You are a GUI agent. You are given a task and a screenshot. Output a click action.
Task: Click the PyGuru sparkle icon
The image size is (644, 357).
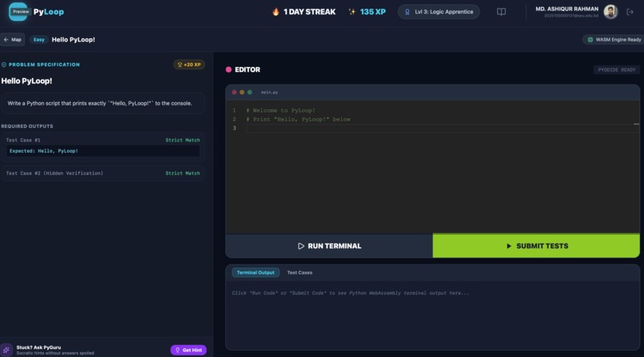point(6,350)
